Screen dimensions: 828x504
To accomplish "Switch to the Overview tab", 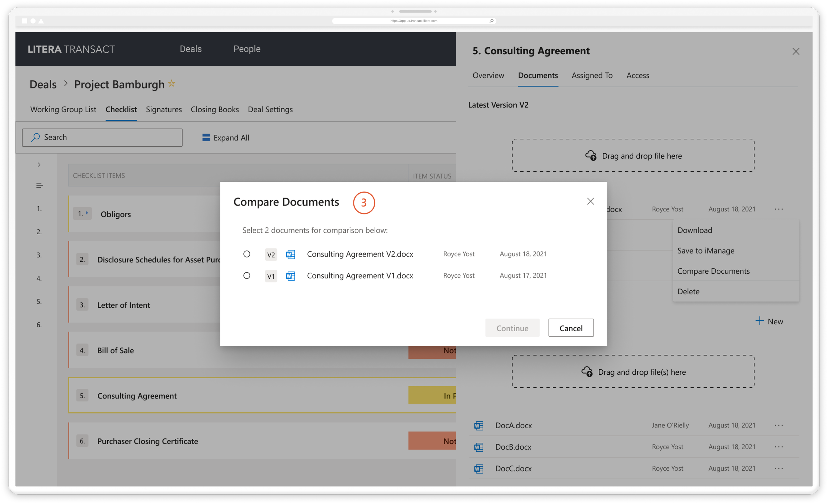I will [488, 75].
